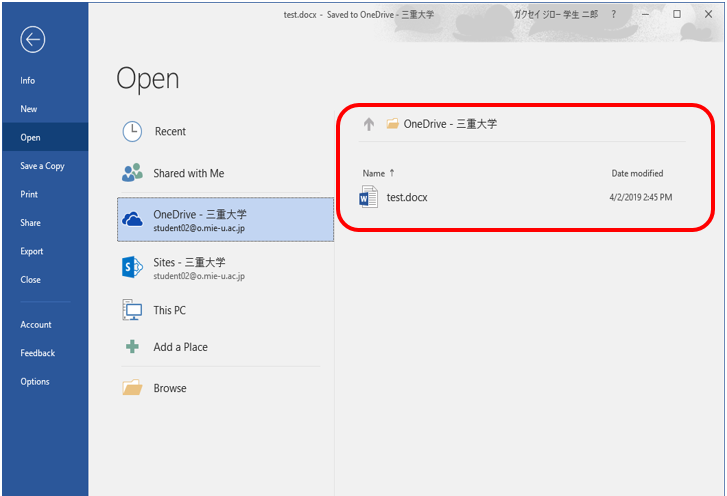This screenshot has width=727, height=496.
Task: Open the Info page
Action: [x=45, y=81]
